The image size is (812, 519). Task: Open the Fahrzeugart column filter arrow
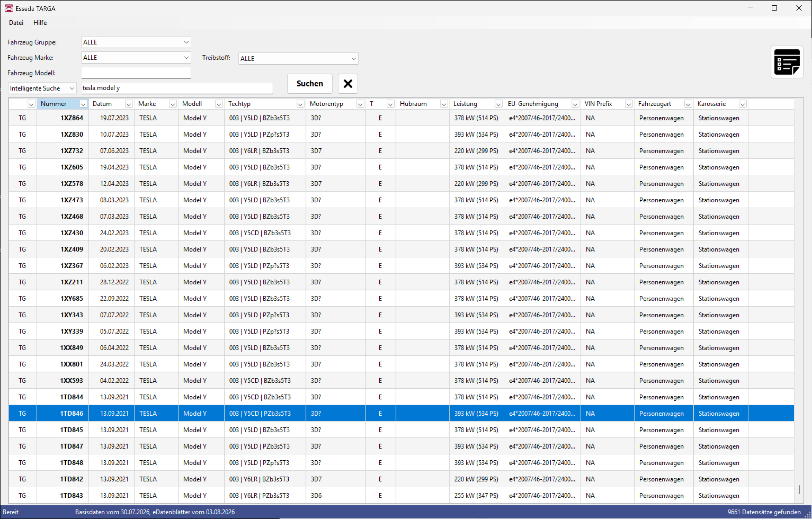coord(688,104)
